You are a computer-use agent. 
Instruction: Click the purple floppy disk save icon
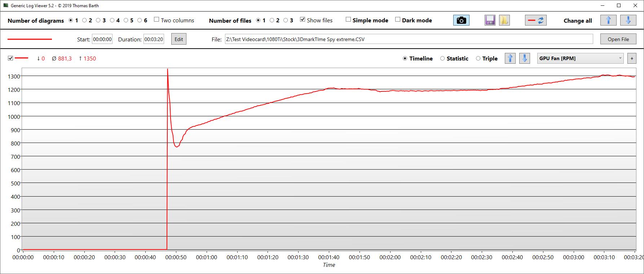tap(490, 21)
